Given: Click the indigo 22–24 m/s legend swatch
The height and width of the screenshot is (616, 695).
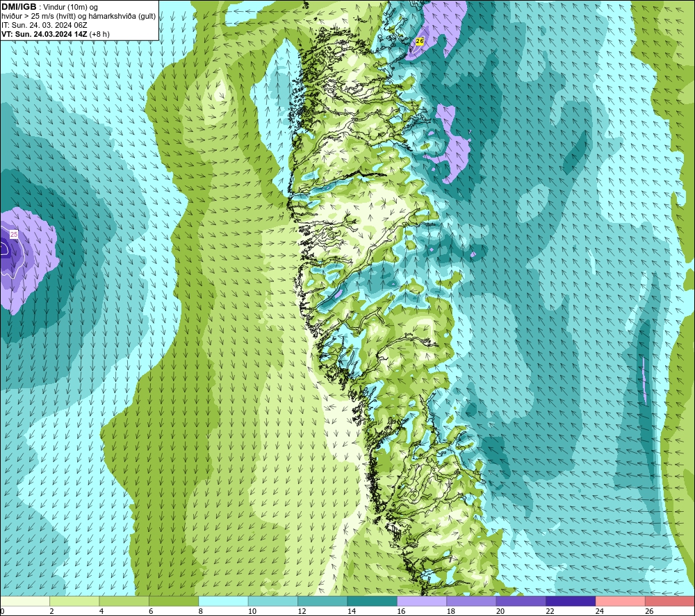Looking at the screenshot, I should [x=571, y=601].
